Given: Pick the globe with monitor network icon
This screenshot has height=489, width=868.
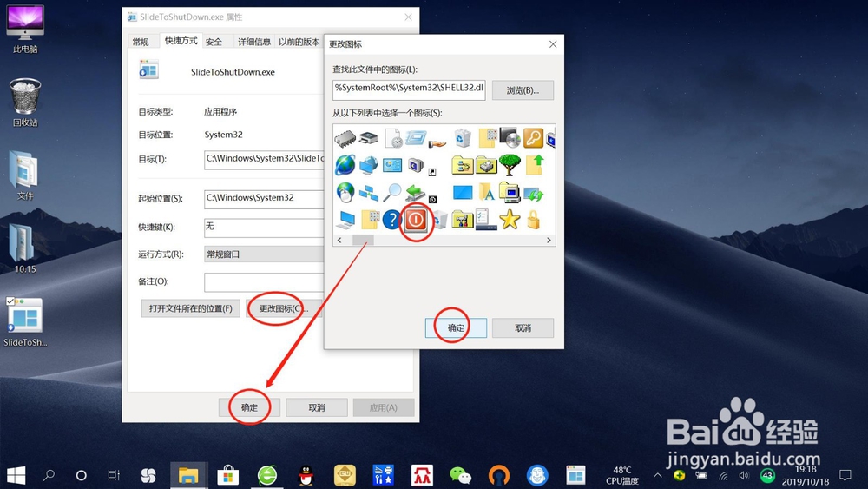Looking at the screenshot, I should tap(368, 165).
